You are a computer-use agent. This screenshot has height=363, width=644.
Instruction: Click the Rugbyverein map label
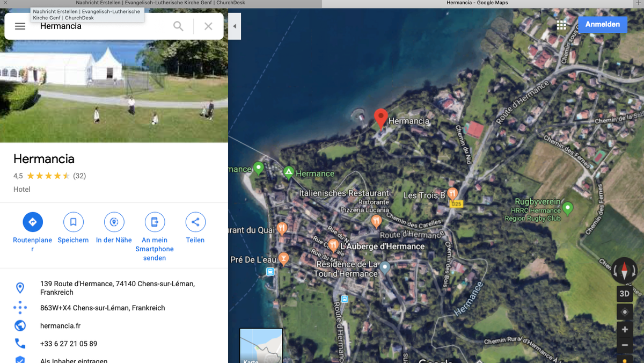point(538,202)
